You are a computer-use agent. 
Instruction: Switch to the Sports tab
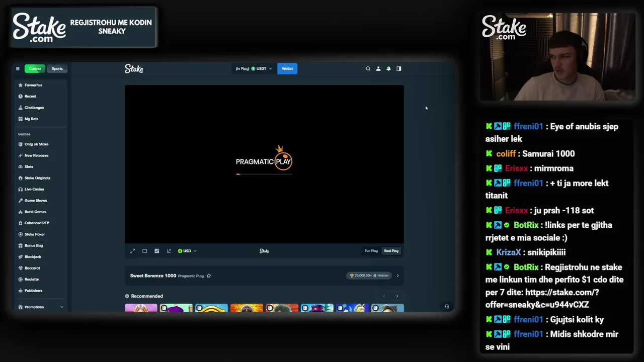pyautogui.click(x=57, y=69)
